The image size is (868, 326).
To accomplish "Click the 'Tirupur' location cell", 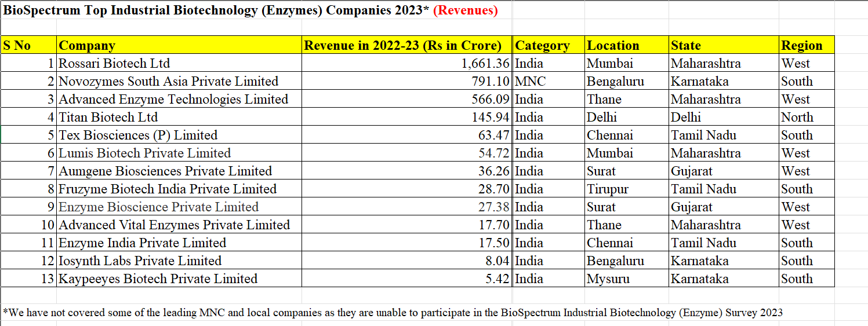I will [x=627, y=189].
